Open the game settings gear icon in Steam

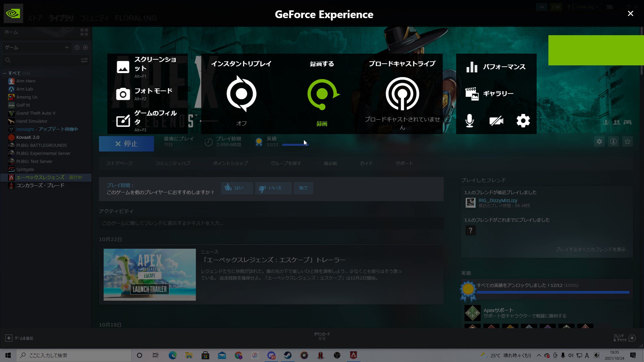tap(599, 142)
